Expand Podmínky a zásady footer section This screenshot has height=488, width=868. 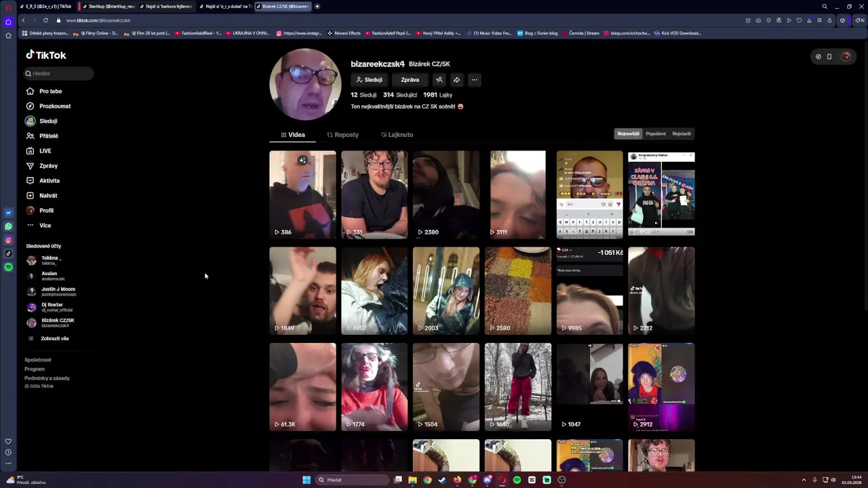47,378
